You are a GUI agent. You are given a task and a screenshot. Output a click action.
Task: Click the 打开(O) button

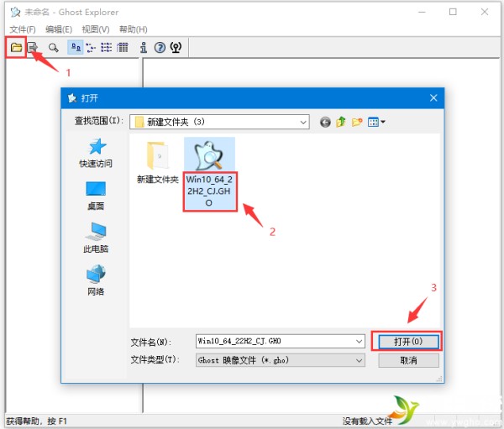pyautogui.click(x=408, y=342)
